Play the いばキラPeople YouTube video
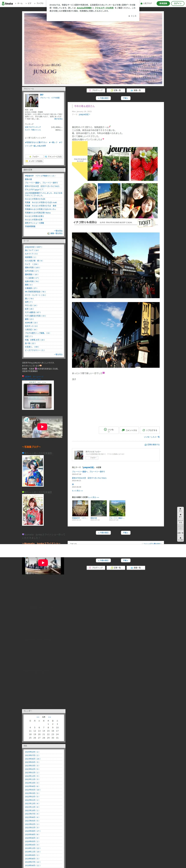The image size is (186, 868). (42, 427)
